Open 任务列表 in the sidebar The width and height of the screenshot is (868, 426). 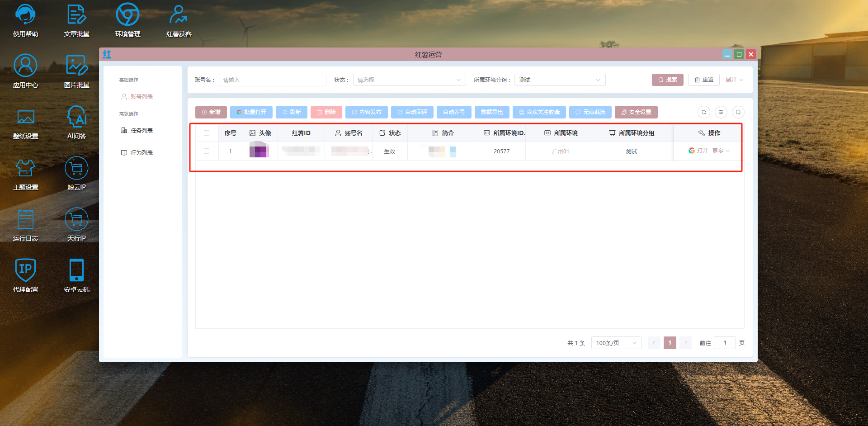137,131
